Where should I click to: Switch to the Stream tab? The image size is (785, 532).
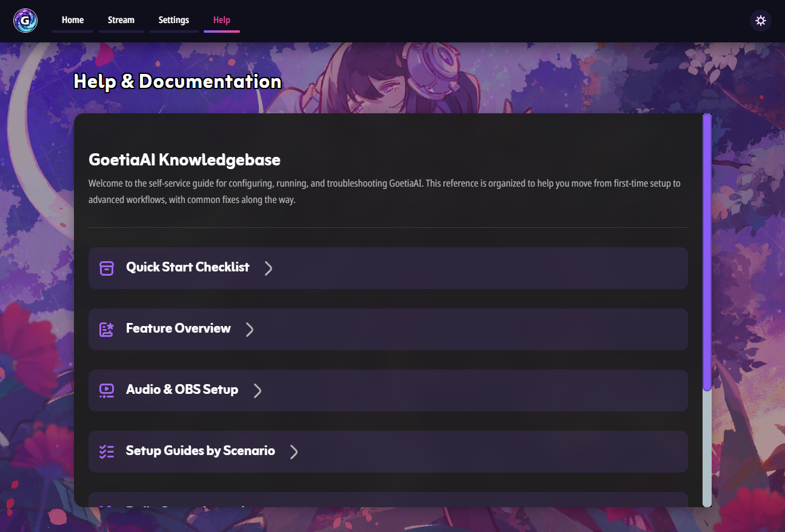pos(121,21)
